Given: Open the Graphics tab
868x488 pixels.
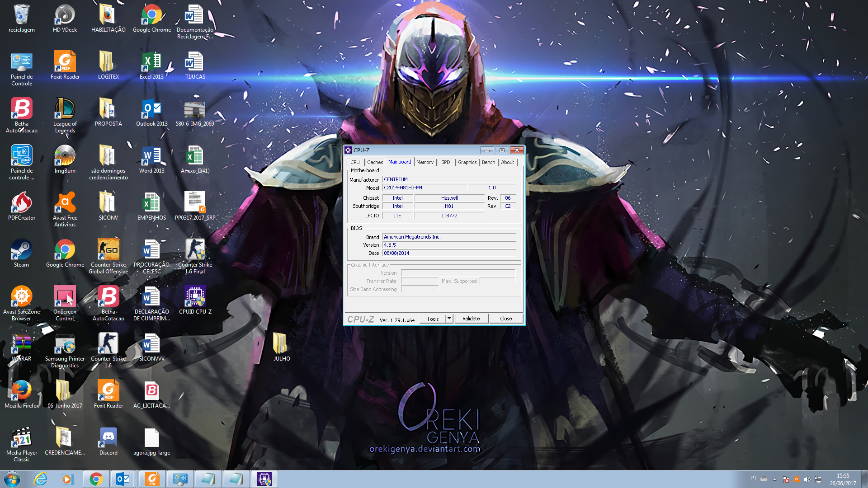Looking at the screenshot, I should 467,162.
